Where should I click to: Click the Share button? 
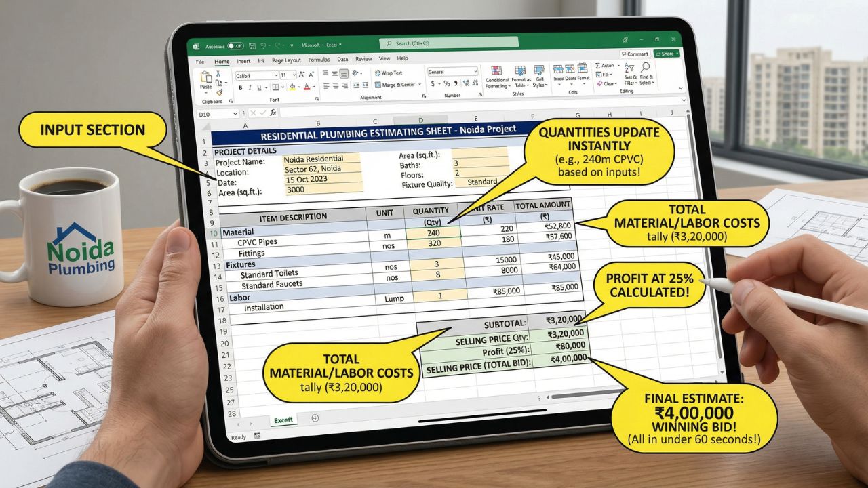click(x=665, y=54)
